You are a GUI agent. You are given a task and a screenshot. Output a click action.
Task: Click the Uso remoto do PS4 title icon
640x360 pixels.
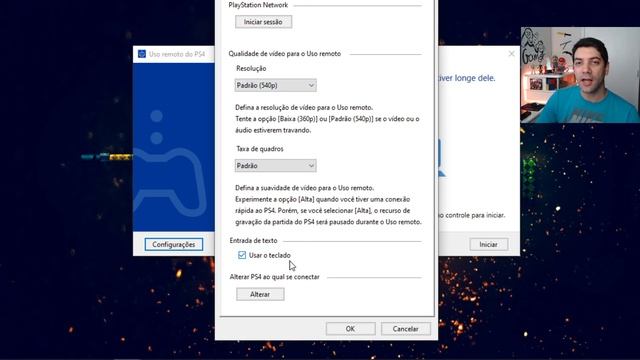tap(142, 54)
